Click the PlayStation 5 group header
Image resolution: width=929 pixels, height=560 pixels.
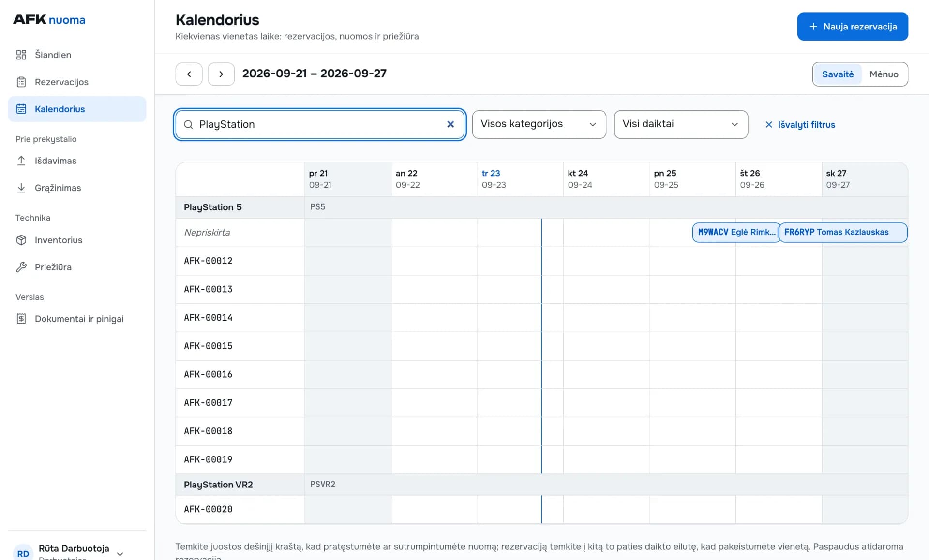point(213,207)
